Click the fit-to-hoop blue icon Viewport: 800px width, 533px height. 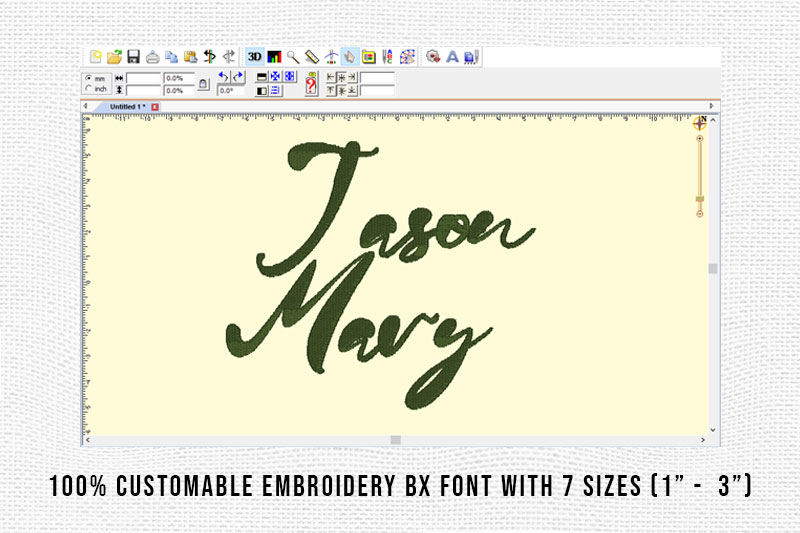[290, 77]
